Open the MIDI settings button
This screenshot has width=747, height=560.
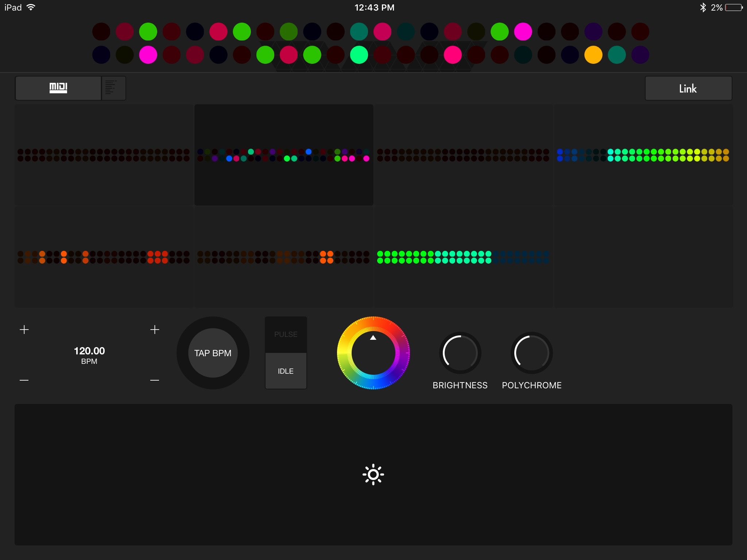point(58,88)
